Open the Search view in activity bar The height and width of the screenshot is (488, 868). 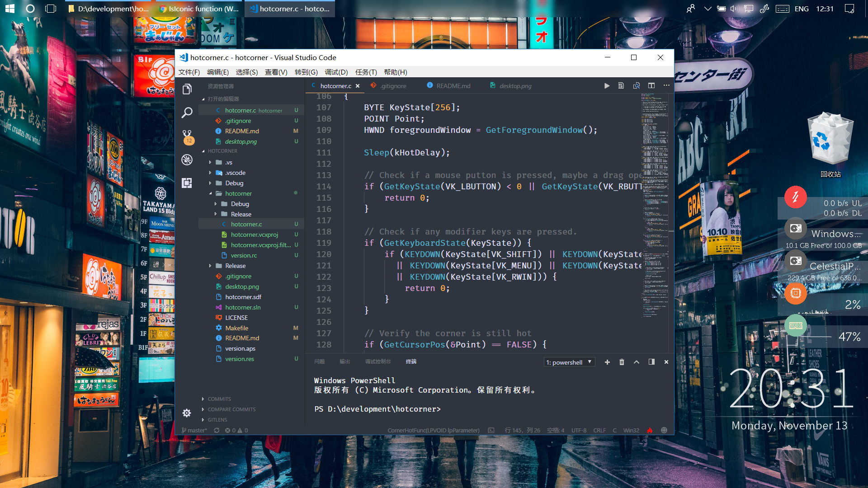pyautogui.click(x=187, y=113)
